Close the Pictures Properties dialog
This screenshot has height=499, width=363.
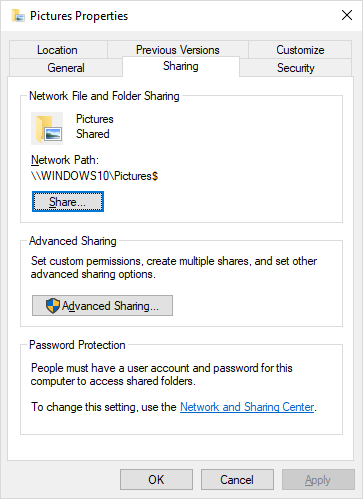click(347, 15)
